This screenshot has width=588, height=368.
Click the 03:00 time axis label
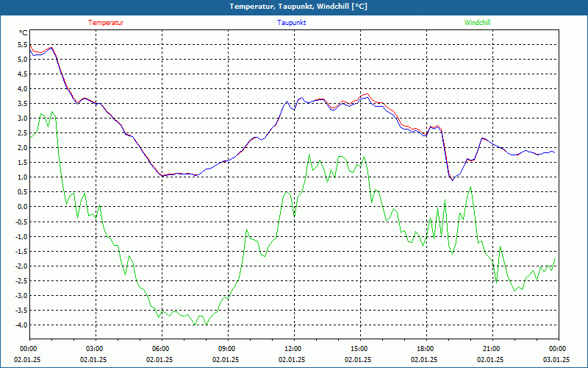(x=94, y=349)
